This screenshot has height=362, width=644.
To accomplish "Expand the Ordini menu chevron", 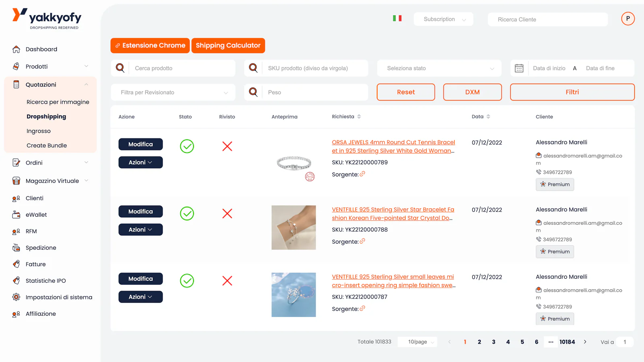I will click(86, 162).
